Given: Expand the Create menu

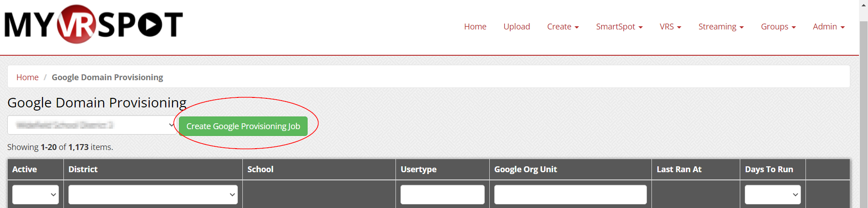Looking at the screenshot, I should click(x=563, y=27).
